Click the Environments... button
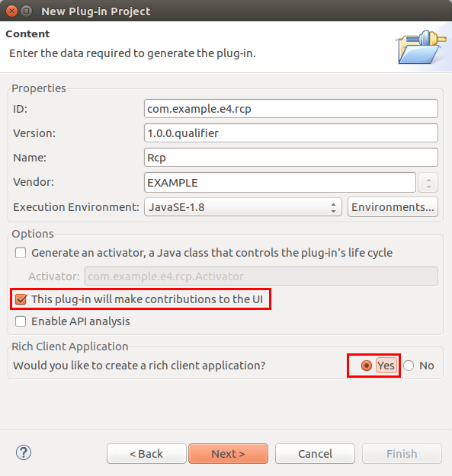This screenshot has height=476, width=452. click(393, 207)
